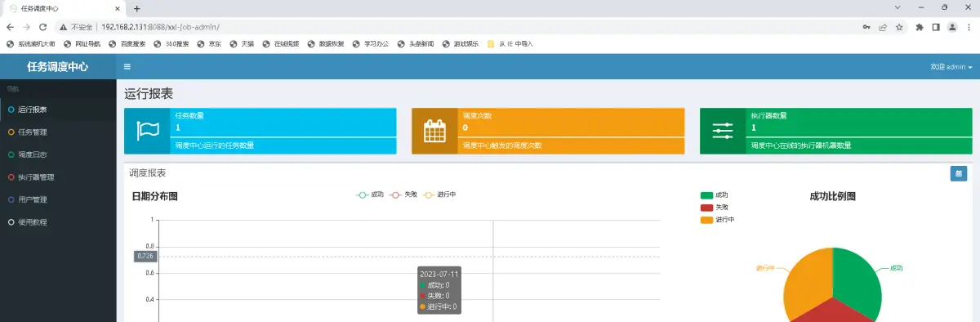980x322 pixels.
Task: Open the 系统装机大师 bookmark
Action: [x=31, y=43]
